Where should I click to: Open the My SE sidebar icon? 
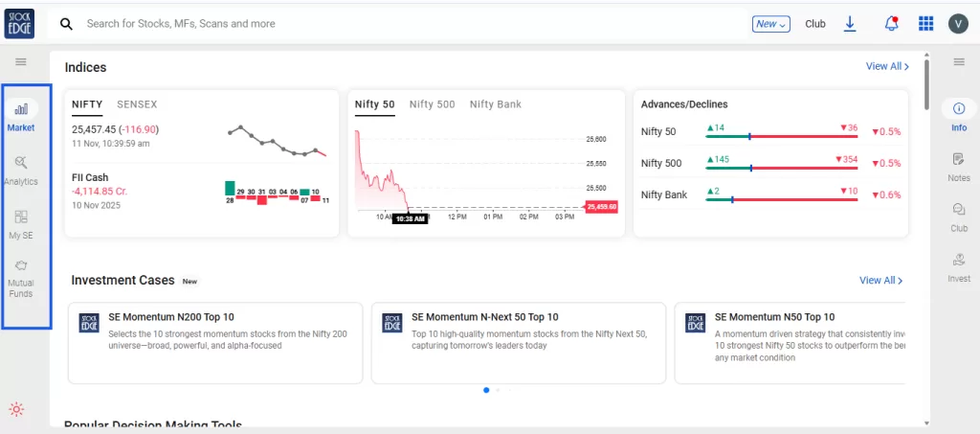[x=21, y=217]
